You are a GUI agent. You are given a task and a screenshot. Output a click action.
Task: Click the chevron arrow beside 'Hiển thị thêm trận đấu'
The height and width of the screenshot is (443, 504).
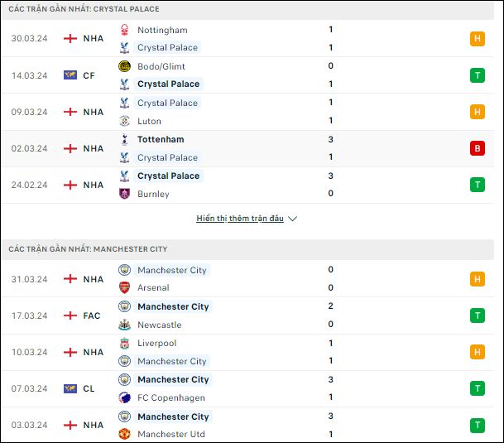[x=292, y=219]
